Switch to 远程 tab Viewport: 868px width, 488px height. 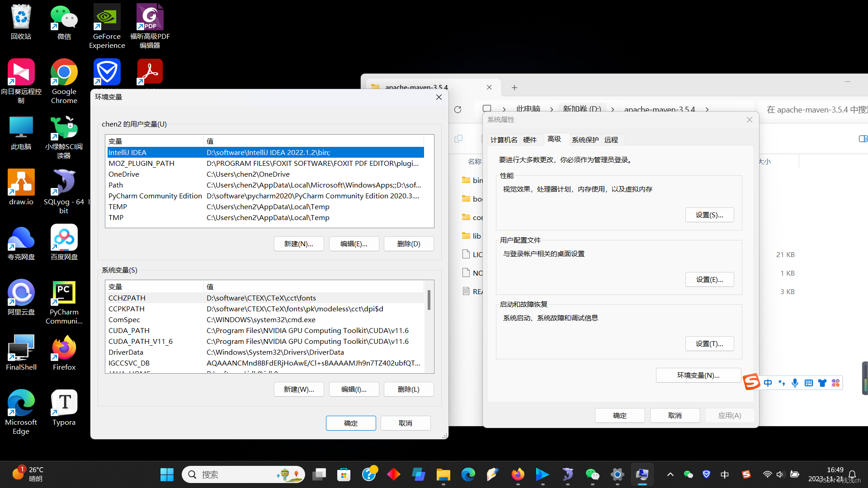pos(611,140)
